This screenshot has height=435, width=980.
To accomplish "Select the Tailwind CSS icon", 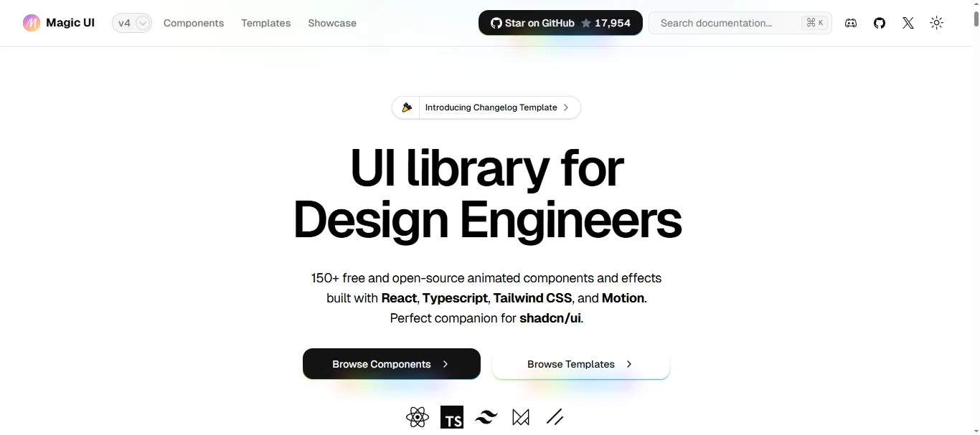I will pyautogui.click(x=486, y=417).
